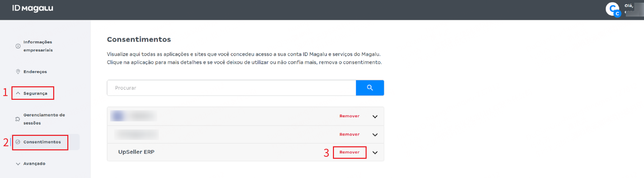The image size is (644, 178).
Task: Open the user avatar in the header
Action: coord(613,9)
